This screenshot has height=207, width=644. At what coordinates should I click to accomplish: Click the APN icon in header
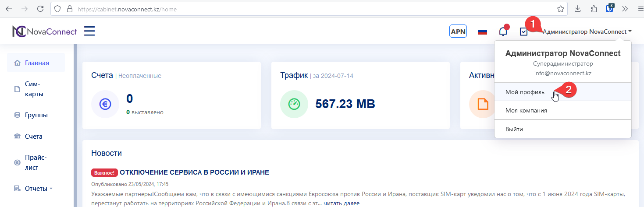[x=458, y=32]
